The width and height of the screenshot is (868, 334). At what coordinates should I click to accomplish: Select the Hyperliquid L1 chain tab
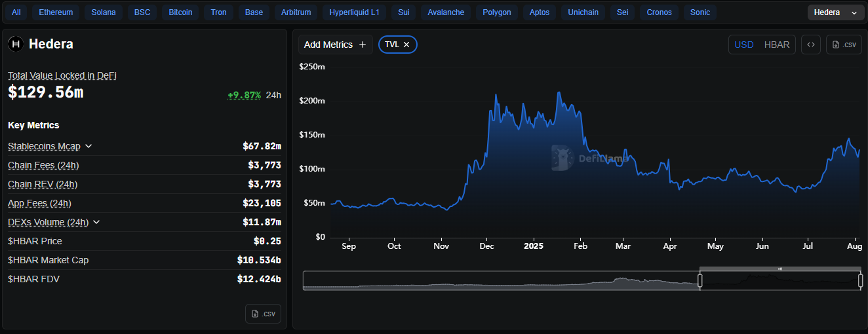tap(355, 12)
